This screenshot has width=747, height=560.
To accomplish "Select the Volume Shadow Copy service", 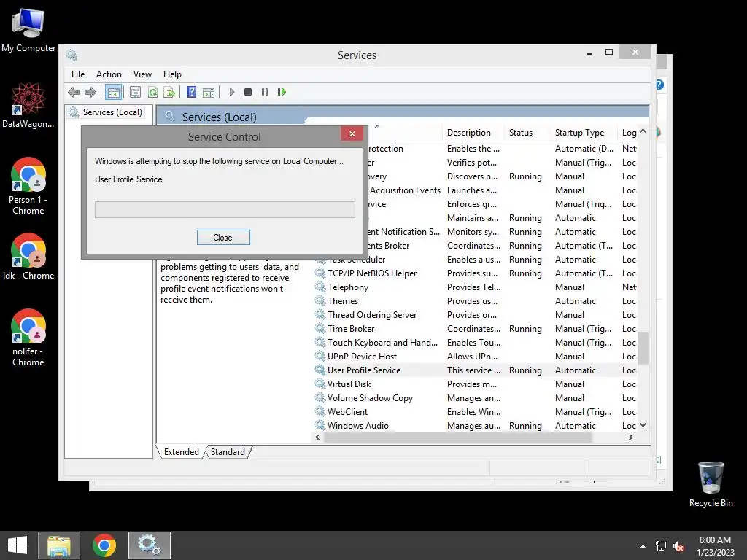I will pyautogui.click(x=476, y=397).
